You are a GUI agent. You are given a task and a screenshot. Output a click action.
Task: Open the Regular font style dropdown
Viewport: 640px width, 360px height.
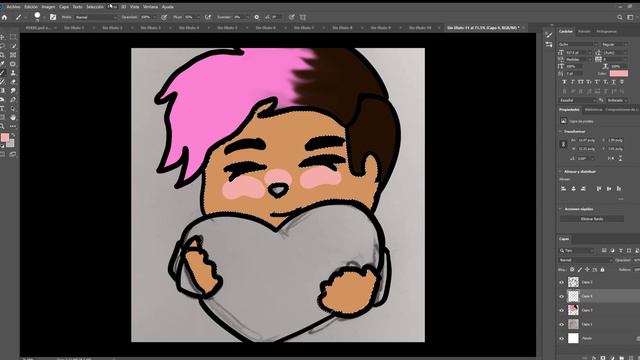614,44
